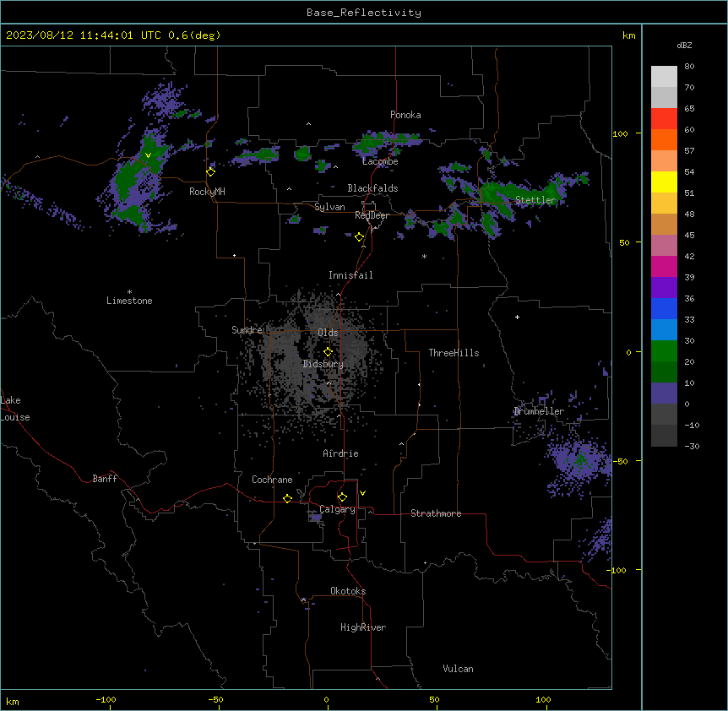This screenshot has width=728, height=711.
Task: Click the Ponoka town label
Action: (405, 115)
